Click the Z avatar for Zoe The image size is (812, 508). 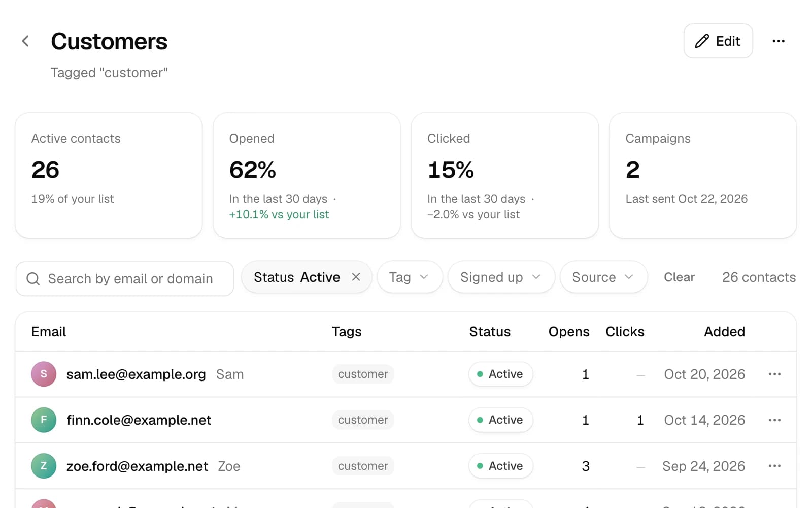coord(44,466)
